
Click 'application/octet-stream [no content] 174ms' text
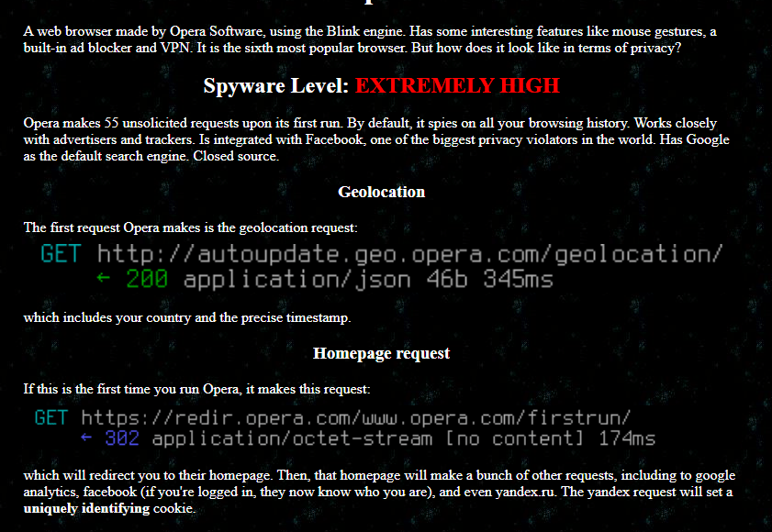pos(404,438)
